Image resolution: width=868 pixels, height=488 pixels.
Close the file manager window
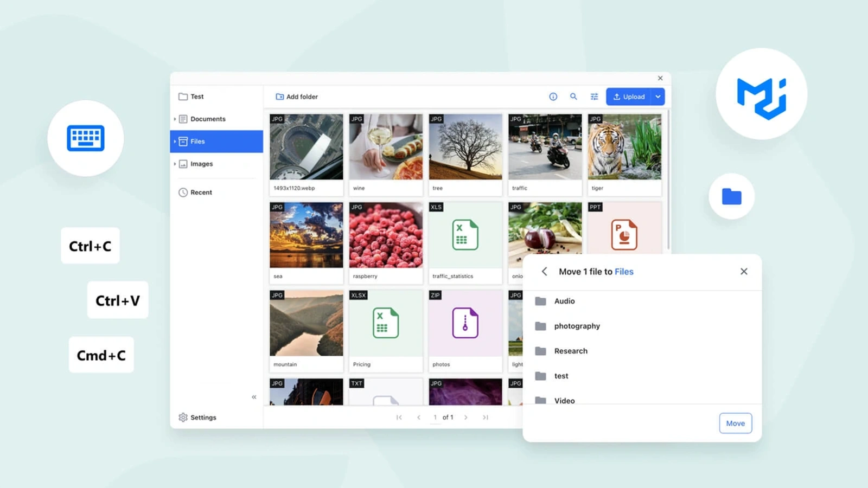(660, 78)
